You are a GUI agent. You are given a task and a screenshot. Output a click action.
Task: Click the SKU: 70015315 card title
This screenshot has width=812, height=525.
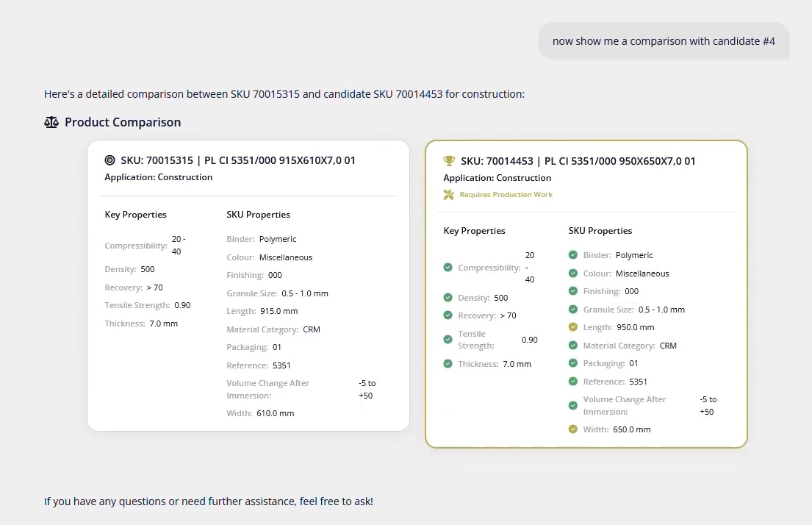click(x=238, y=160)
